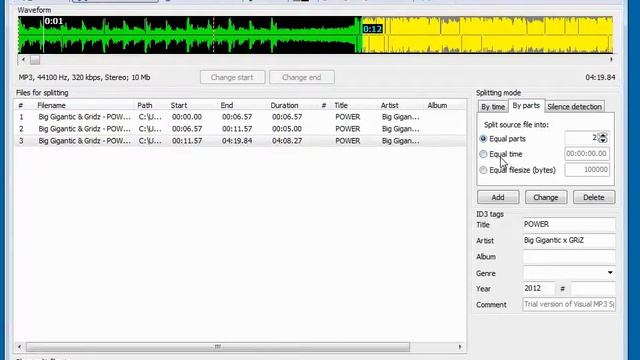Click the dashed split line in waveform
The height and width of the screenshot is (360, 640).
click(213, 35)
